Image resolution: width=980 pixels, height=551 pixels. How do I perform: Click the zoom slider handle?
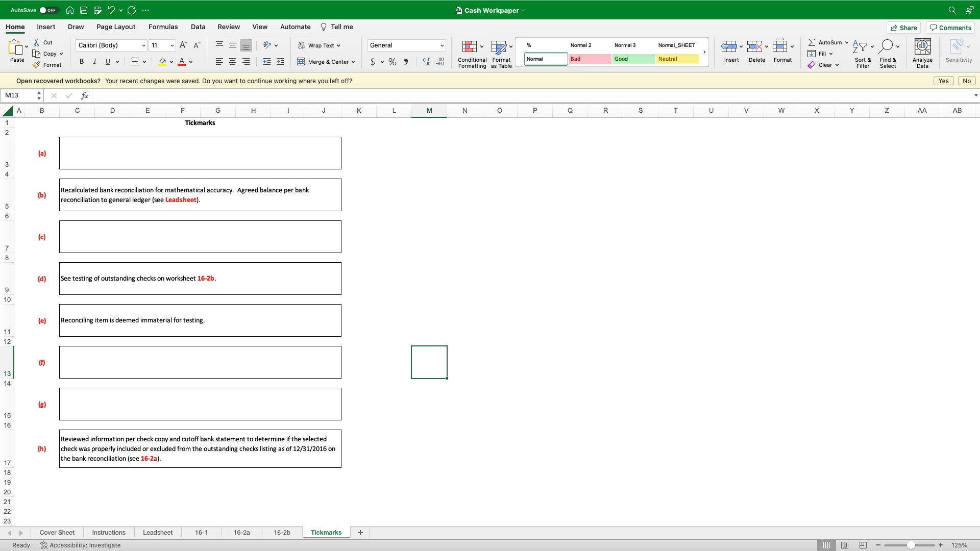pos(911,545)
